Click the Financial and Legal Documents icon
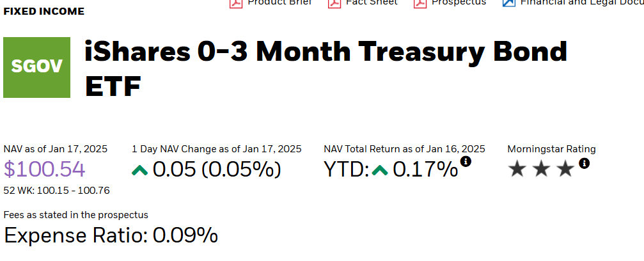This screenshot has height=261, width=644. pyautogui.click(x=509, y=3)
